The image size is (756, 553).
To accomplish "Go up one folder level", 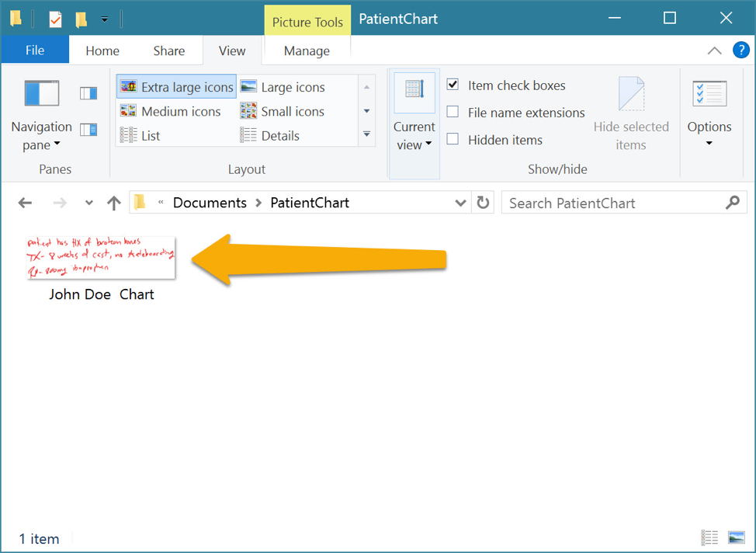I will point(114,203).
